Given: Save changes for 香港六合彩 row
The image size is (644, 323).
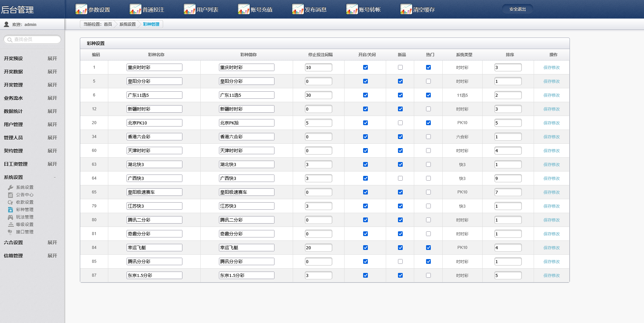Looking at the screenshot, I should click(x=552, y=137).
